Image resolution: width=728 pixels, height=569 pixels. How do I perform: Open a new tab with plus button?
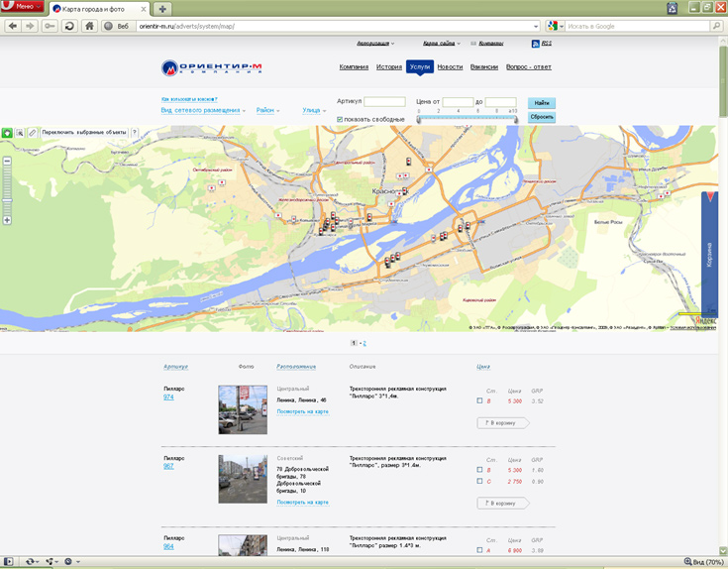162,8
